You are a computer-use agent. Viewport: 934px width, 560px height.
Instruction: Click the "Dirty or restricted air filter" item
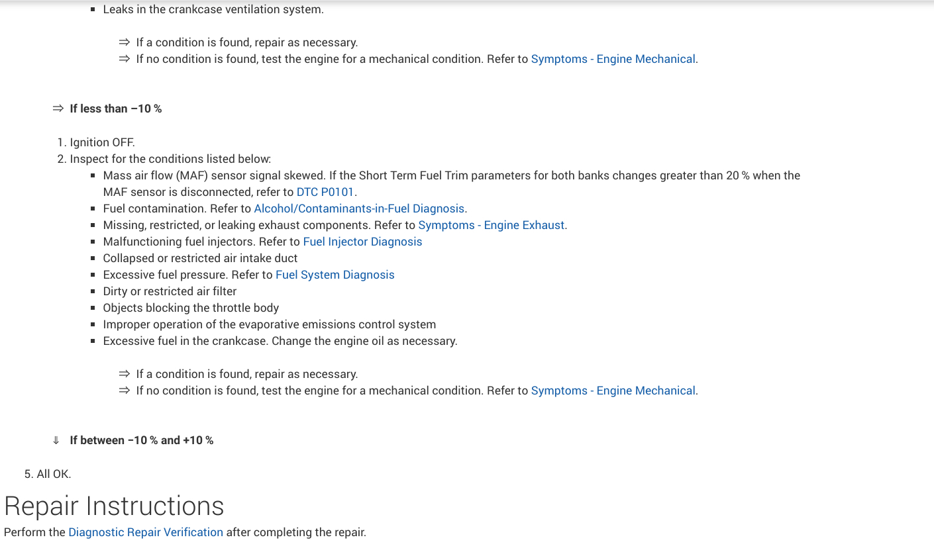coord(170,291)
